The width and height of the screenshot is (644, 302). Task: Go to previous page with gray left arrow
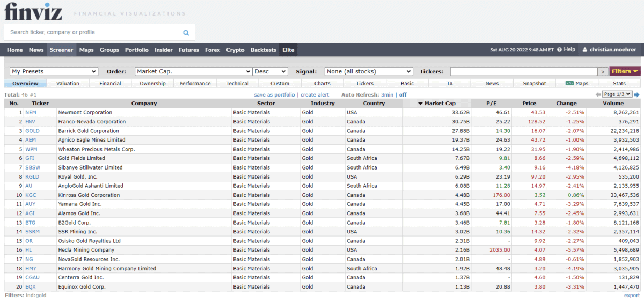(598, 95)
